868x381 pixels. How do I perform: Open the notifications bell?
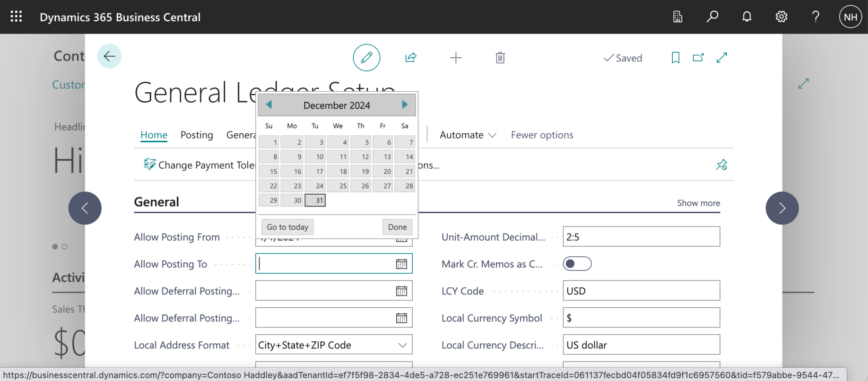(x=746, y=17)
